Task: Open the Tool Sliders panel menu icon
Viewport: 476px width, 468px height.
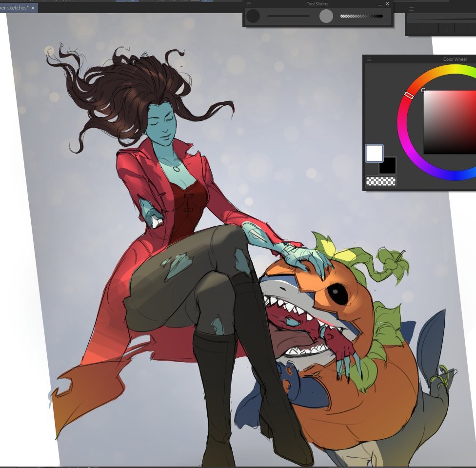Action: (249, 3)
